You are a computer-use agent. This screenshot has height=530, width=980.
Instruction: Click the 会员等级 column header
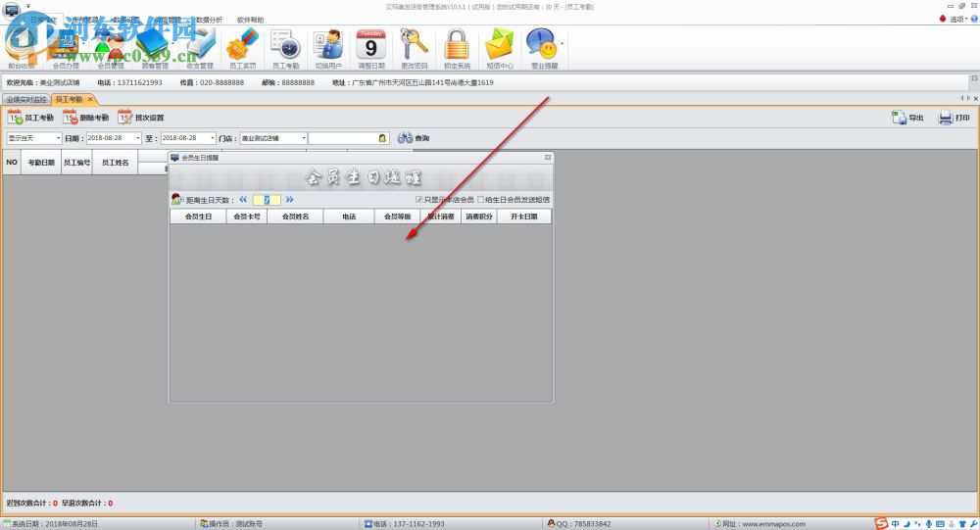click(398, 217)
